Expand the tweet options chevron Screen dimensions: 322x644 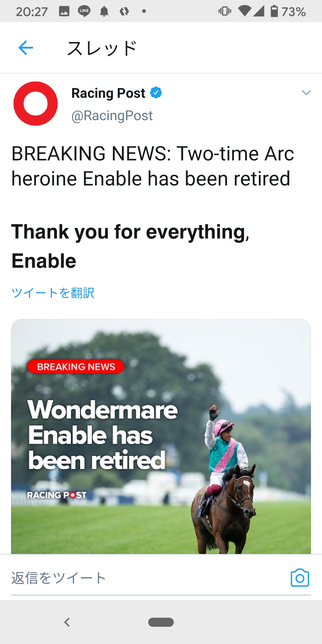306,93
